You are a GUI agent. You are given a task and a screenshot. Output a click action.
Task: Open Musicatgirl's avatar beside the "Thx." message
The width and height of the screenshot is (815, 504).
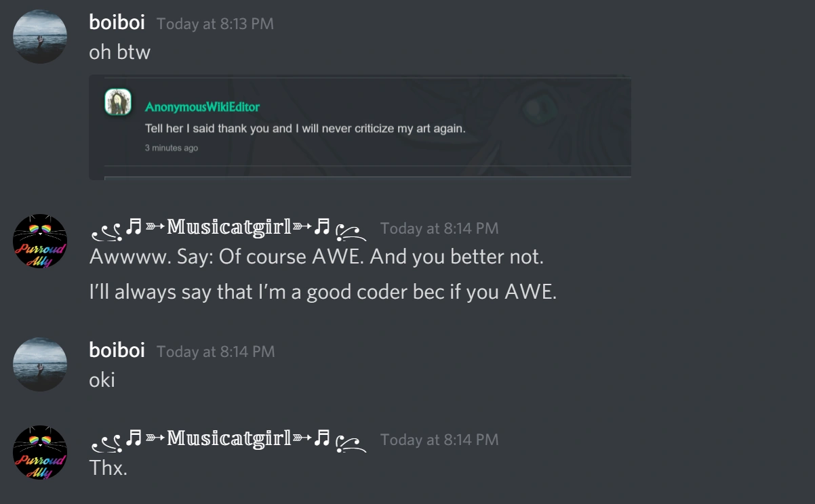pos(40,453)
